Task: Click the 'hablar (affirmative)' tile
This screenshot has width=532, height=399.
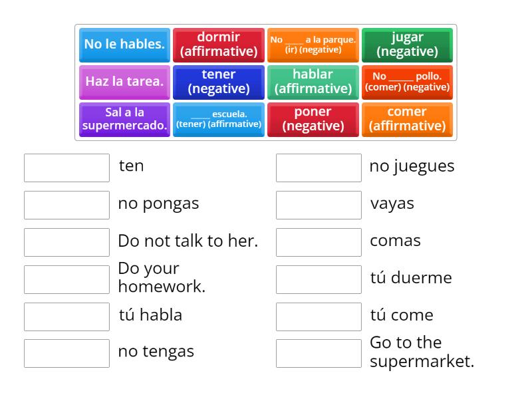Action: click(x=313, y=82)
